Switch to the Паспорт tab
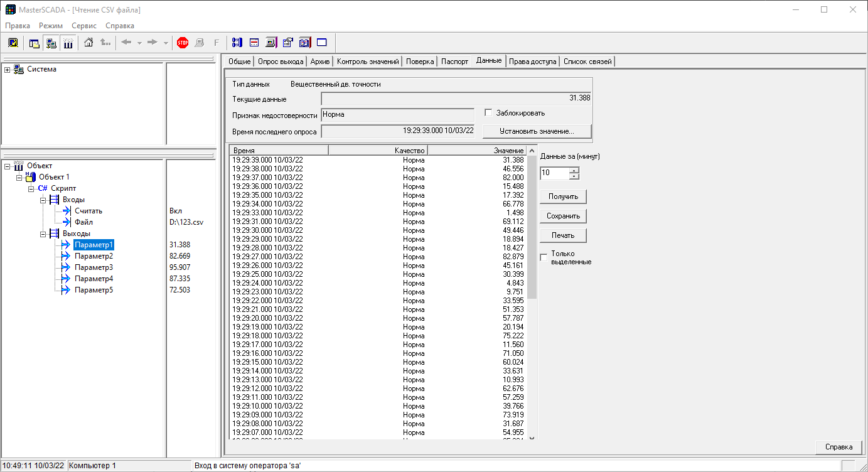The height and width of the screenshot is (472, 868). click(x=455, y=62)
